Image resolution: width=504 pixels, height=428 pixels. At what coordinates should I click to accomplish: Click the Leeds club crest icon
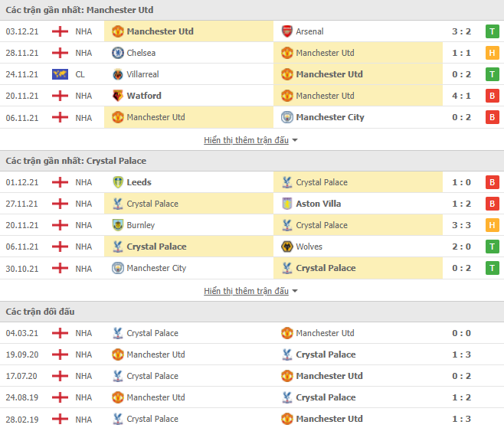[x=118, y=182]
